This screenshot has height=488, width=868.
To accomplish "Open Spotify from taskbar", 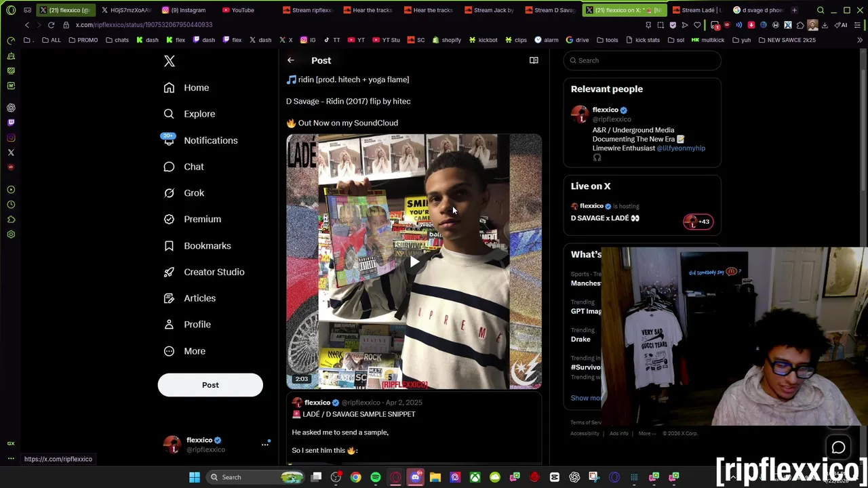I will coord(376,477).
